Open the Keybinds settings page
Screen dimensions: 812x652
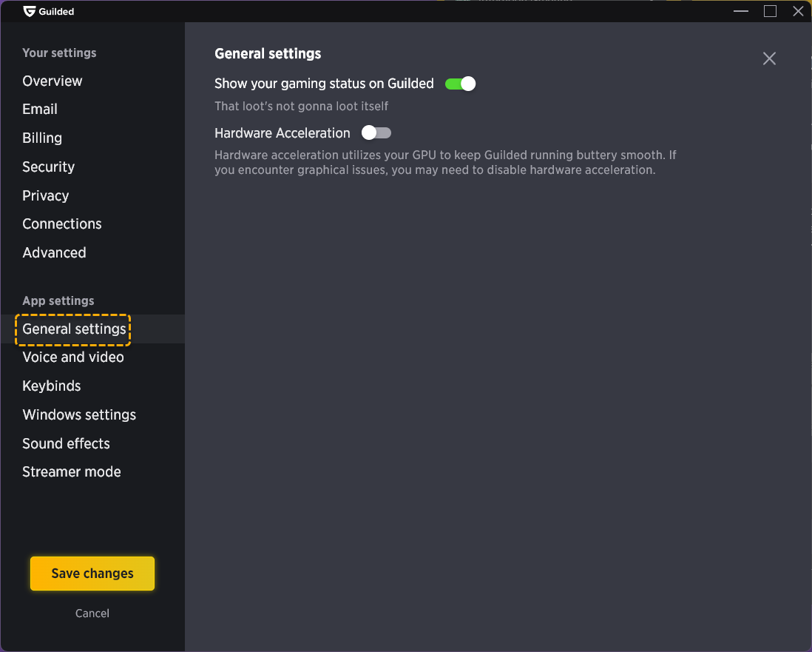(52, 386)
